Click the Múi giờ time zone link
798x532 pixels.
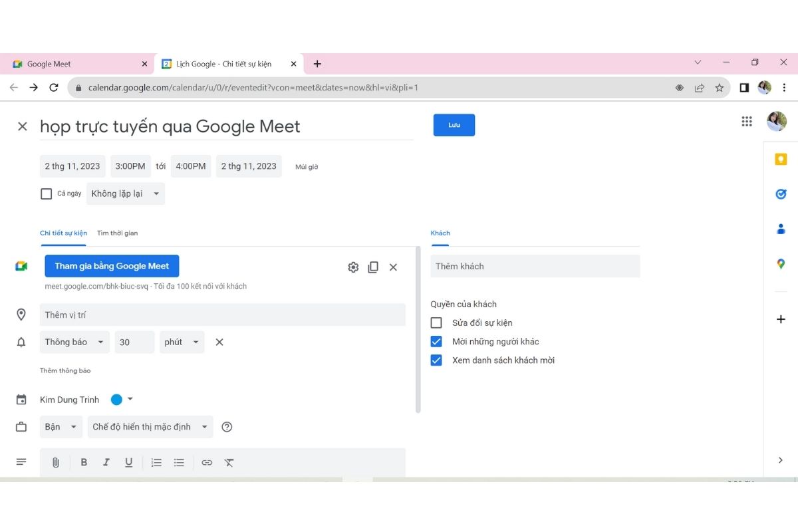pos(307,167)
